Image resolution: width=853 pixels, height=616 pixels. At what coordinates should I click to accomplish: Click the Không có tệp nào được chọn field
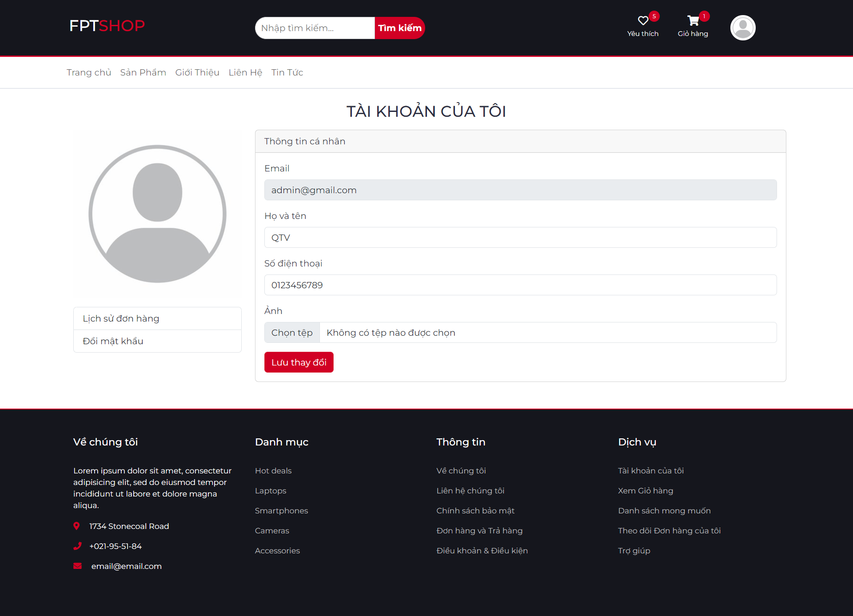(x=548, y=333)
